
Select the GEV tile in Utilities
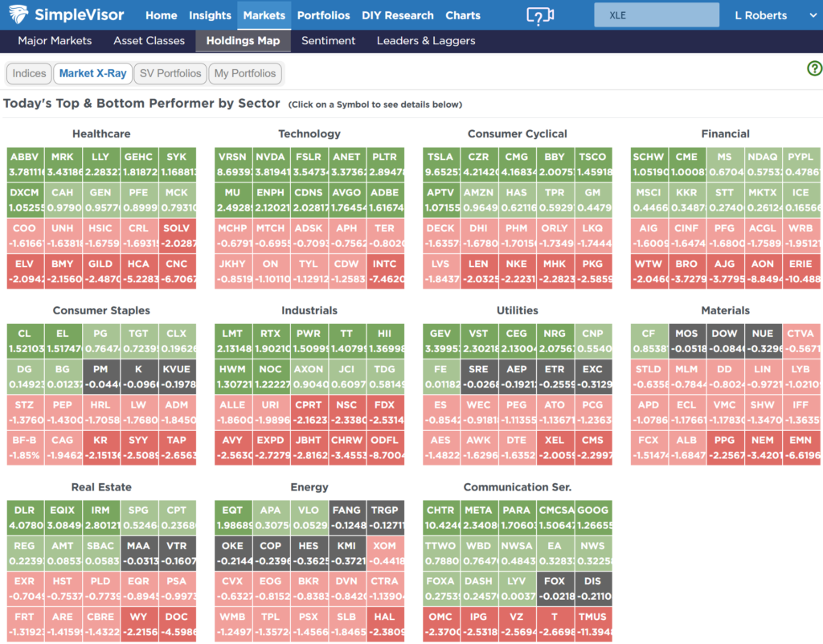tap(441, 341)
